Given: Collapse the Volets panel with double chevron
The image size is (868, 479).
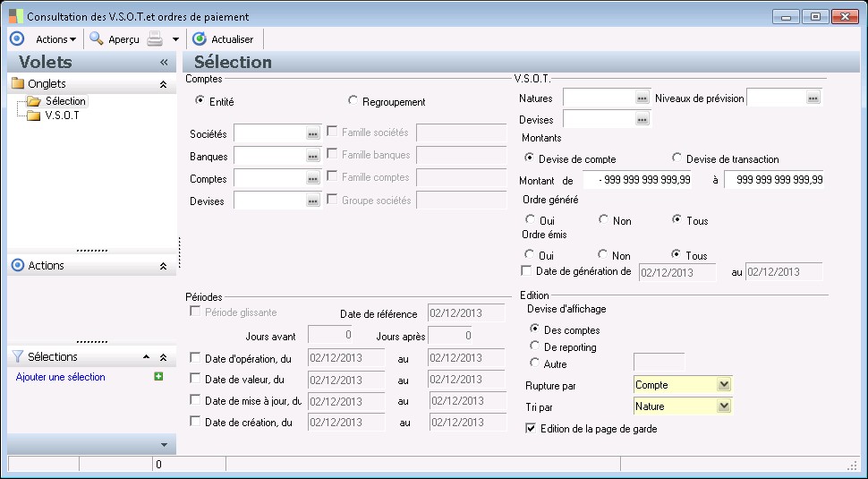Looking at the screenshot, I should pyautogui.click(x=164, y=63).
